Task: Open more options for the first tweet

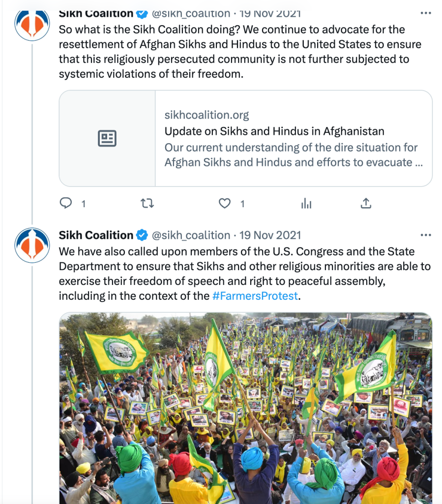Action: (x=426, y=13)
